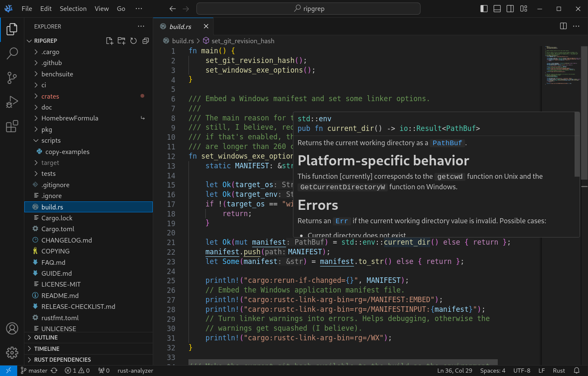588x376 pixels.
Task: Click New Folder icon in explorer header
Action: [x=122, y=41]
